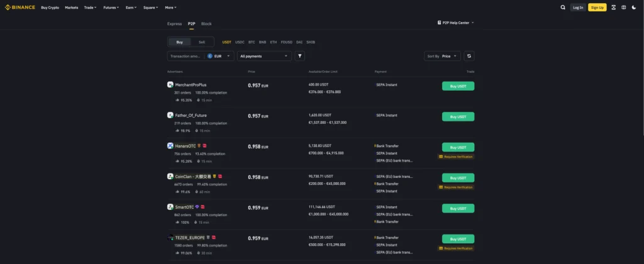
Task: Click the Log In button
Action: click(578, 8)
